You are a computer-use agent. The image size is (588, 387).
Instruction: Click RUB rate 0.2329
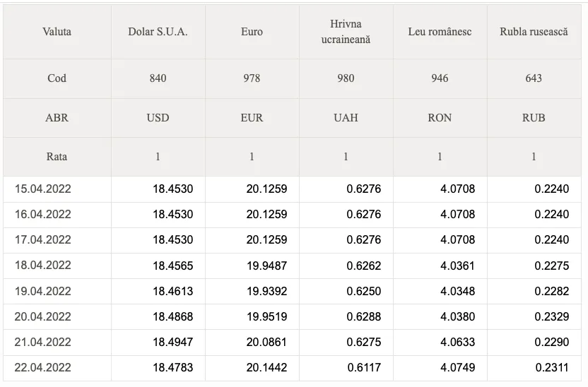pyautogui.click(x=552, y=316)
